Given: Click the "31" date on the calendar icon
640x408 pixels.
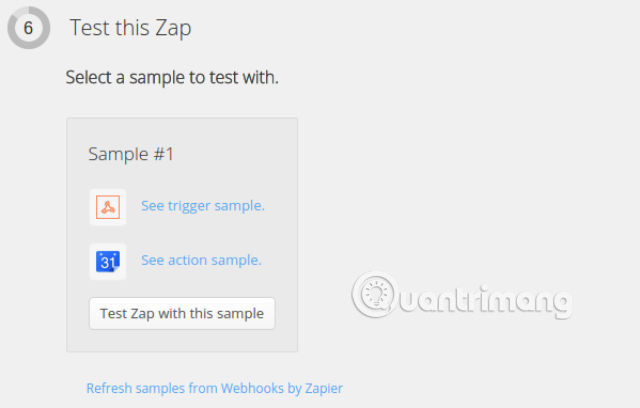Looking at the screenshot, I should point(109,263).
